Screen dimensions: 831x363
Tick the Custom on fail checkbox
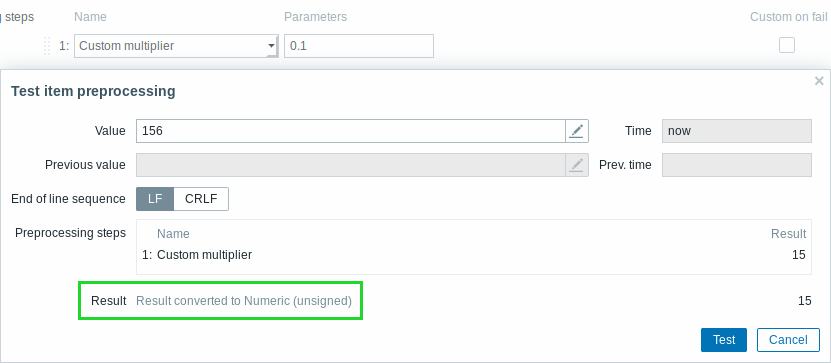point(786,46)
